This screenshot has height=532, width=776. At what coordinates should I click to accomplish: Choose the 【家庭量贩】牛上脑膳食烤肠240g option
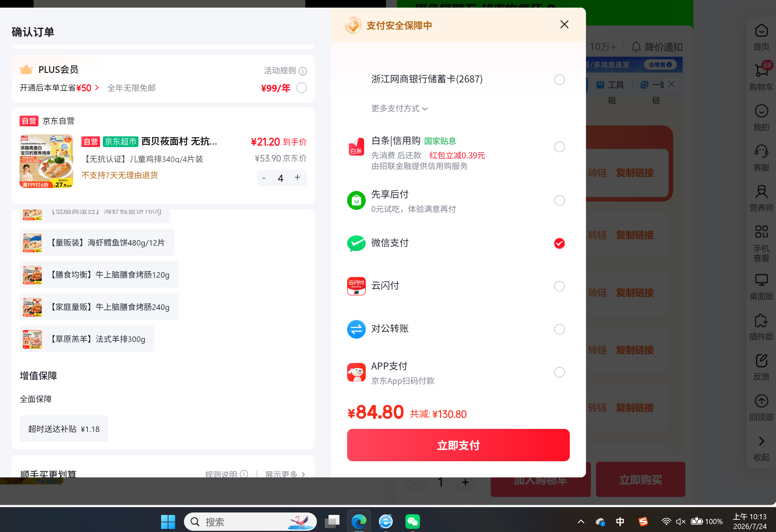99,307
